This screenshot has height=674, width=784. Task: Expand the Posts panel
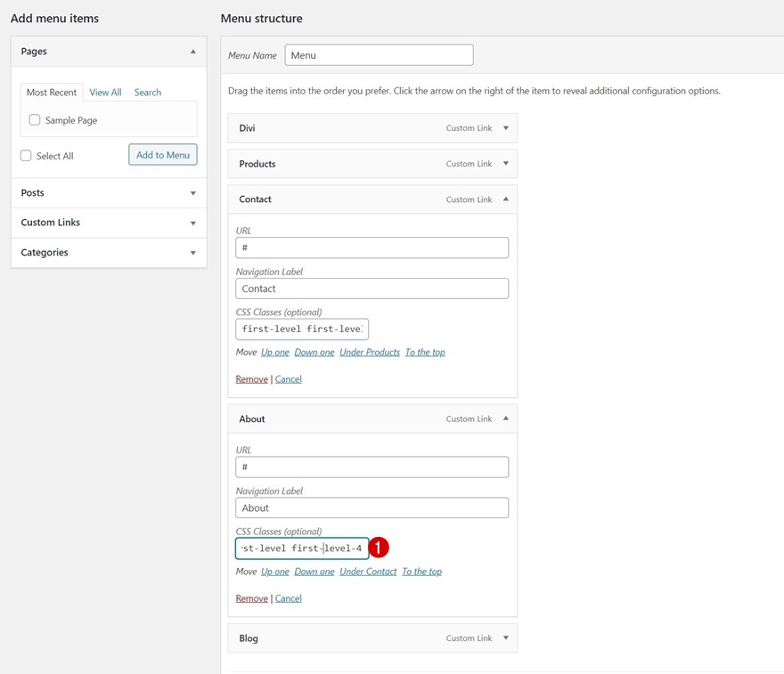[192, 193]
